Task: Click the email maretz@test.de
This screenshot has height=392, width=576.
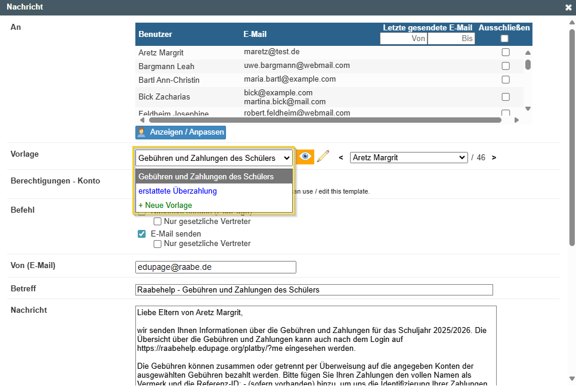Action: pos(272,52)
